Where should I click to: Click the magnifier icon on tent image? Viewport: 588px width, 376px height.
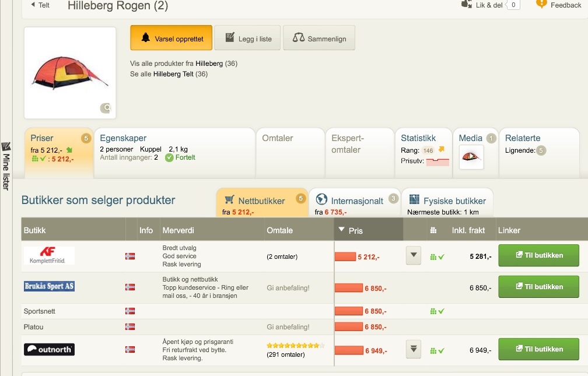point(106,108)
